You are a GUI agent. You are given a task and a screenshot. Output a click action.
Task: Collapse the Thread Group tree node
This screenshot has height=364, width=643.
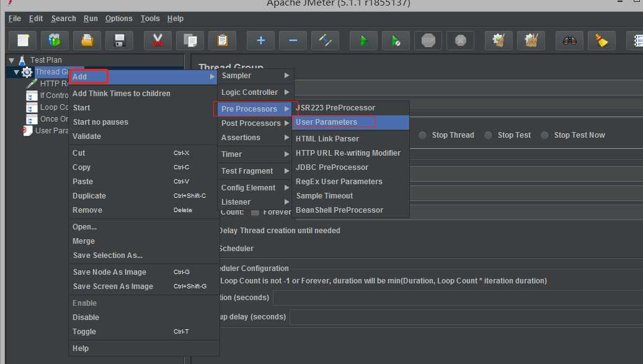[x=16, y=73]
